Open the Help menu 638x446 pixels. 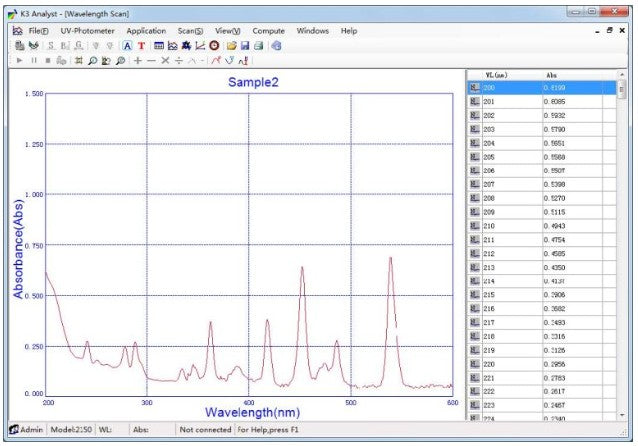point(349,31)
